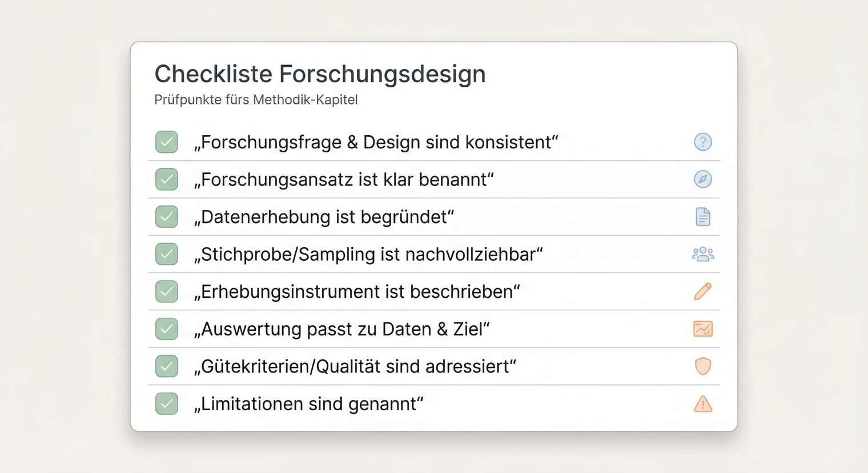Click the 'Limitationen sind genannt' row text
This screenshot has width=868, height=473.
(x=309, y=404)
